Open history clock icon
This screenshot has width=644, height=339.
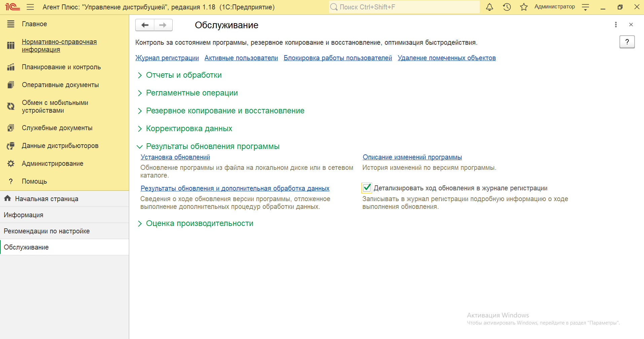point(507,7)
